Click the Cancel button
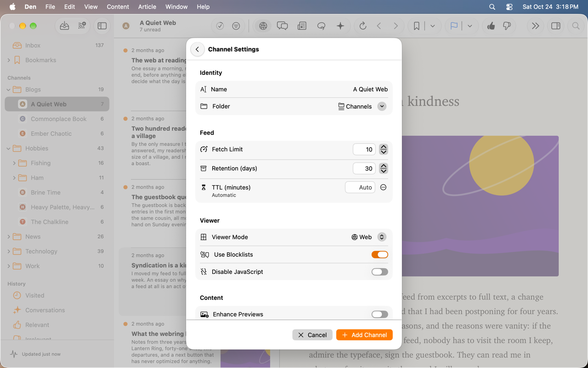Viewport: 588px width, 368px height. tap(312, 335)
